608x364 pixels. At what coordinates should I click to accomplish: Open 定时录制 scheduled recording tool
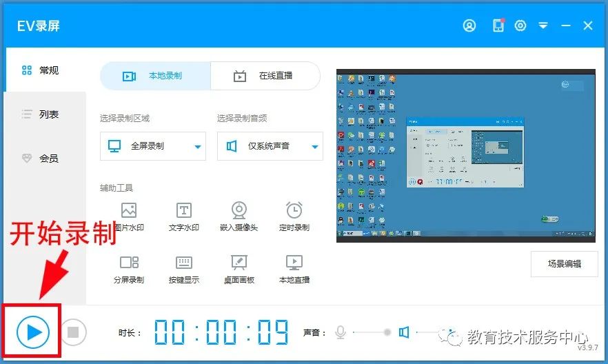coord(294,217)
